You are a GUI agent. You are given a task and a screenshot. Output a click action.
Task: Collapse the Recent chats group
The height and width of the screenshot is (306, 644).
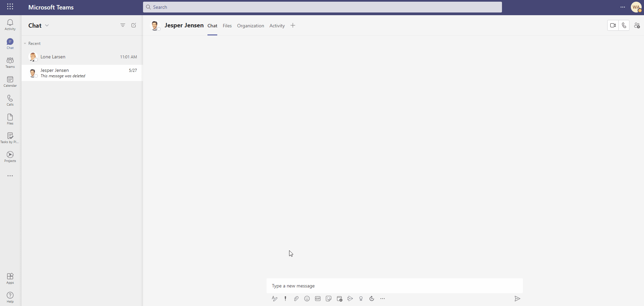pyautogui.click(x=25, y=44)
